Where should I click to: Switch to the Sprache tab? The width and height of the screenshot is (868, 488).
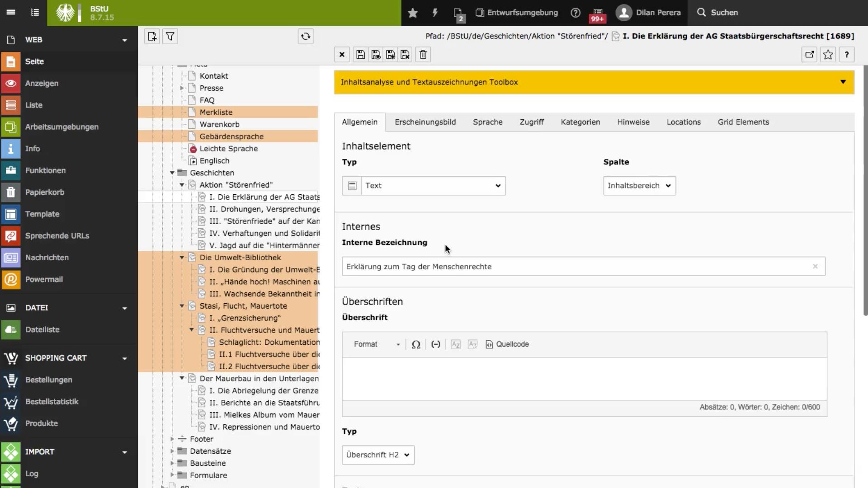[488, 122]
